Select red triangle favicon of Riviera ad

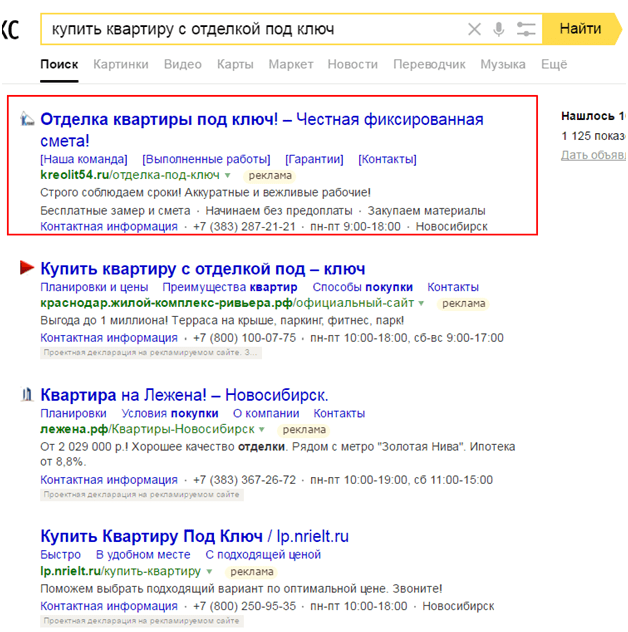(27, 267)
